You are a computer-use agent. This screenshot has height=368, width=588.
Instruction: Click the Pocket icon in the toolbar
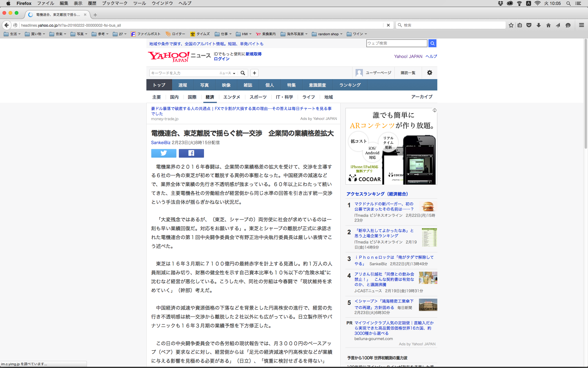[x=529, y=25]
